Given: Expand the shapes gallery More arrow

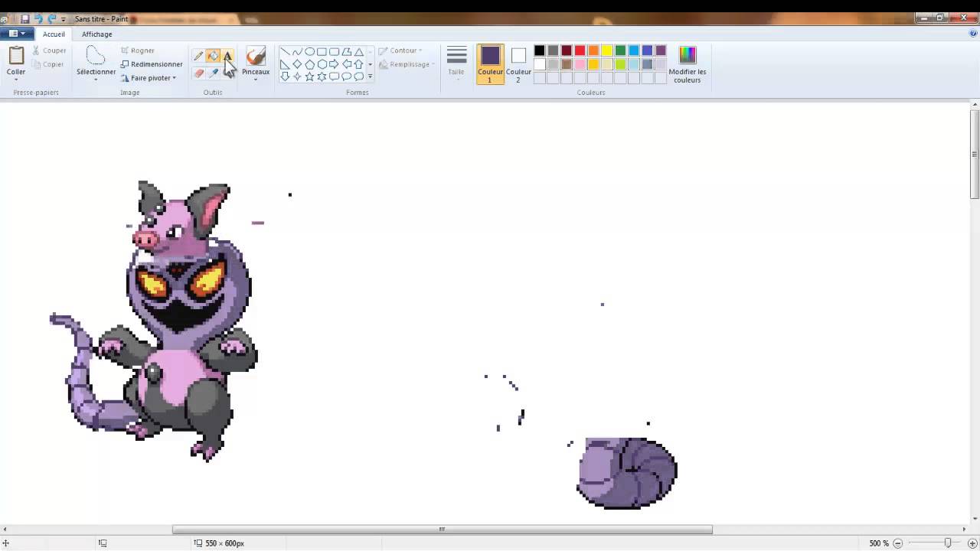Looking at the screenshot, I should 370,77.
